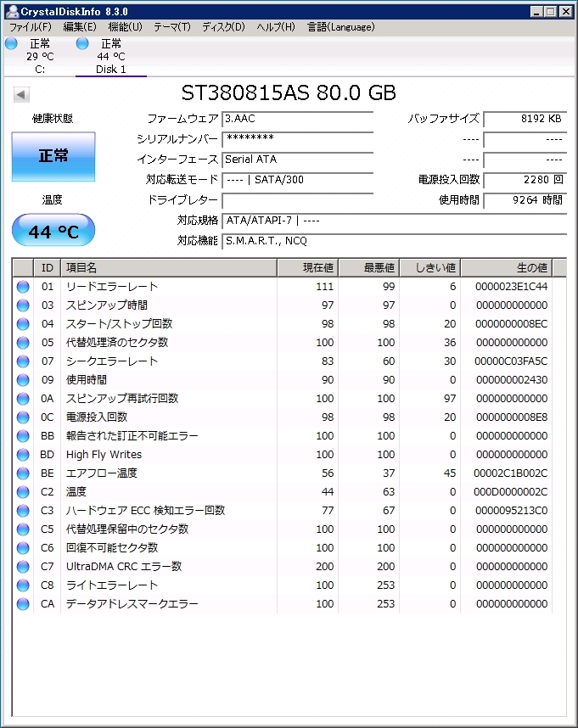Open the ファイル(F) menu
Viewport: 578px width, 728px height.
(x=31, y=27)
